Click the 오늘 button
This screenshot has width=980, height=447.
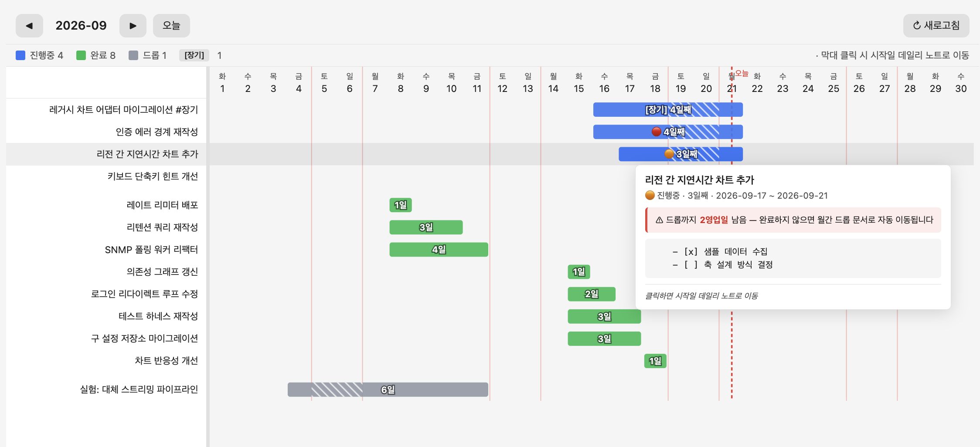171,26
